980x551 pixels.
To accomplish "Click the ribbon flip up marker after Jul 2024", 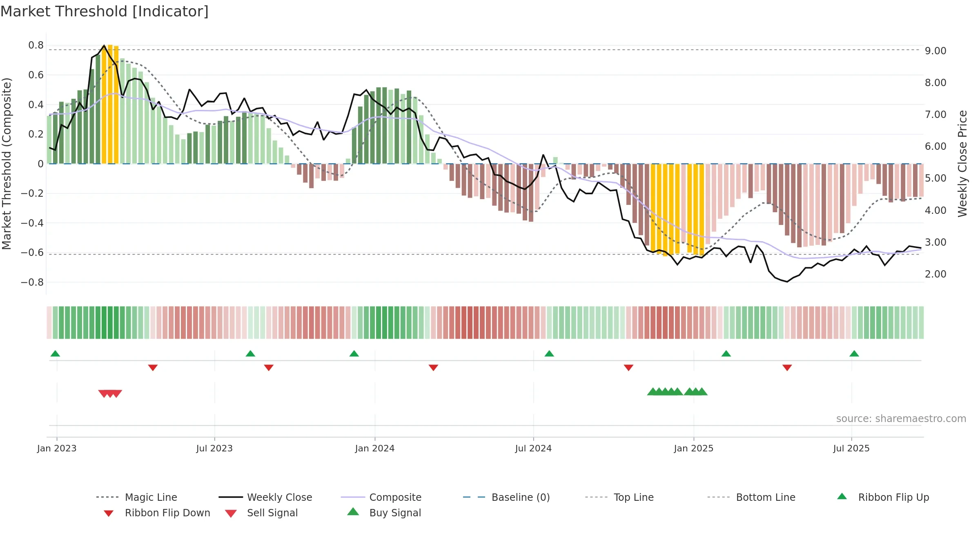I will pos(549,353).
